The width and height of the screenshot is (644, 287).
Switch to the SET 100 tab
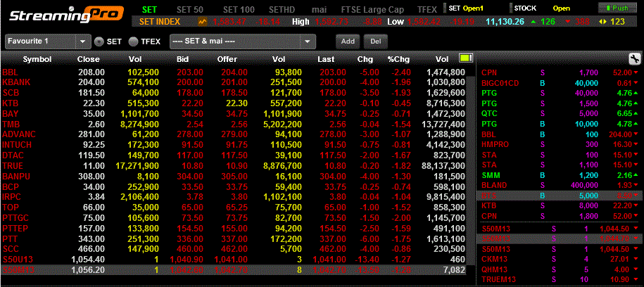(239, 9)
